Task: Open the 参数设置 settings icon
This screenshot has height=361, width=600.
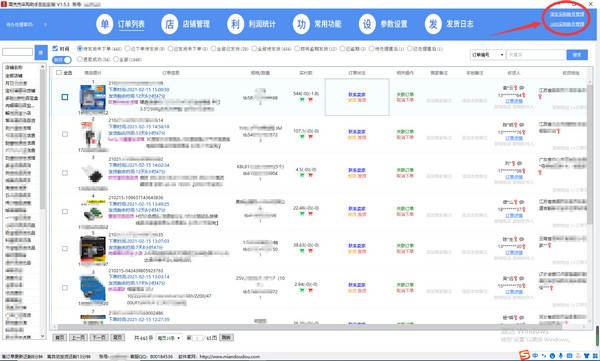Action: tap(367, 24)
